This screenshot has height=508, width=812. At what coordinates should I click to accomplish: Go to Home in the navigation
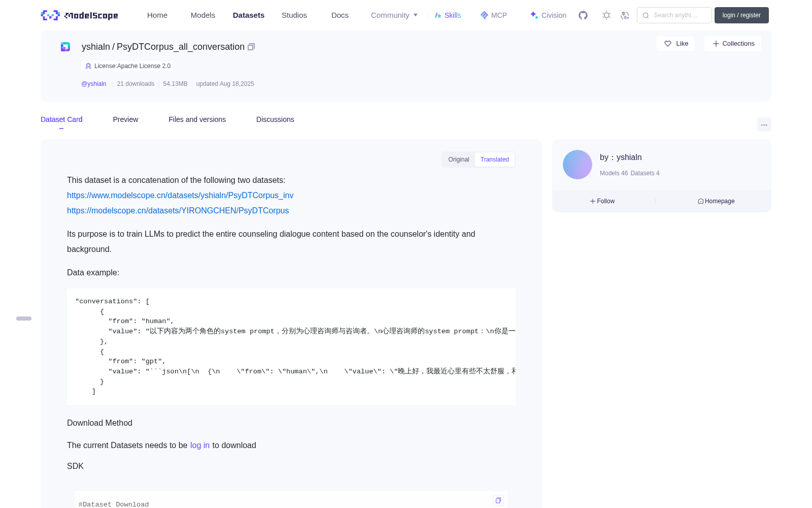pyautogui.click(x=157, y=15)
